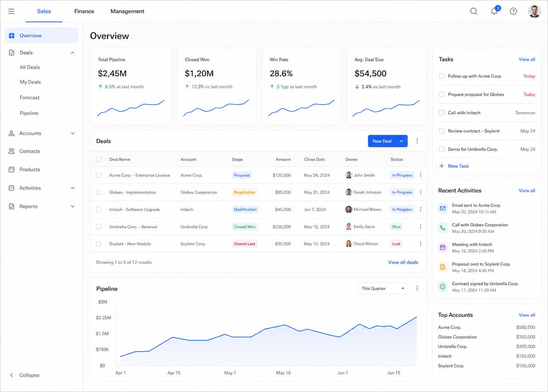Open the Deals card three-dot menu

pos(417,141)
